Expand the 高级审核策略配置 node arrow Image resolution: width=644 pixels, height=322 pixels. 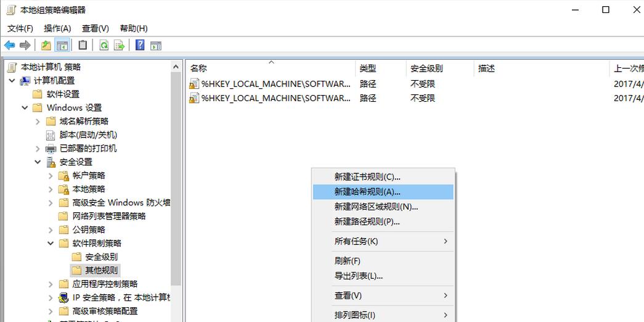click(51, 312)
